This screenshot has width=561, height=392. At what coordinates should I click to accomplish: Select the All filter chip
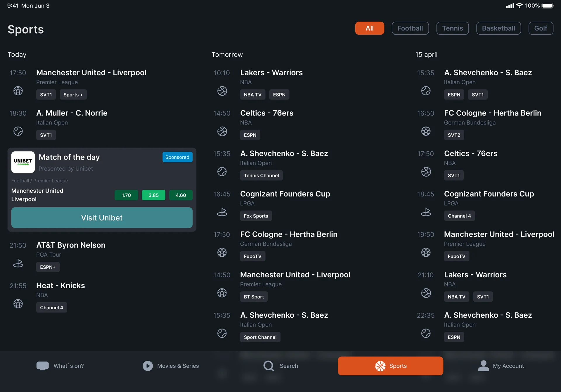pos(370,28)
